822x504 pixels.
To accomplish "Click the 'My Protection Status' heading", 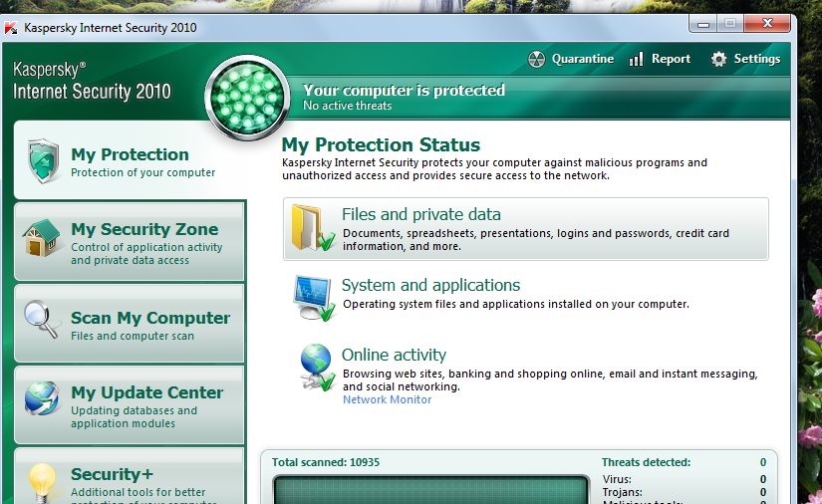I will (381, 144).
